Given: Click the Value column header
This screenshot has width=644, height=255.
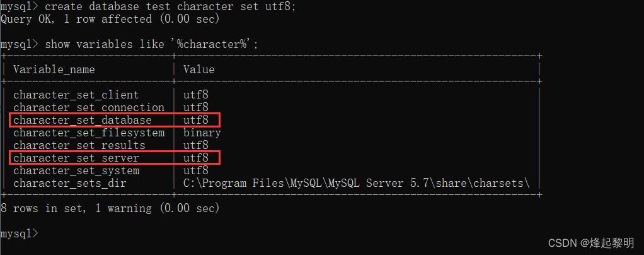Looking at the screenshot, I should point(198,69).
